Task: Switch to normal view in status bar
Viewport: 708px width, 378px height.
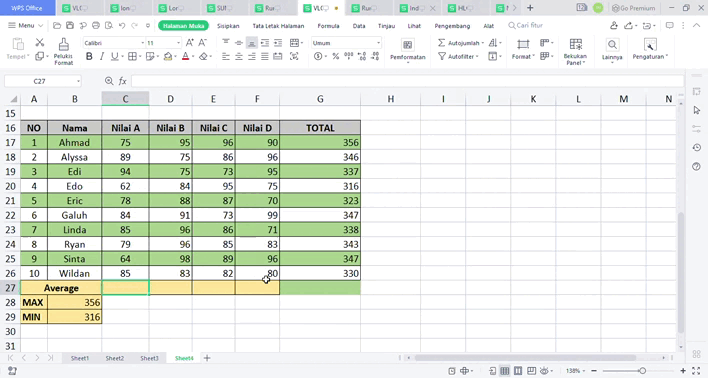Action: pos(505,371)
